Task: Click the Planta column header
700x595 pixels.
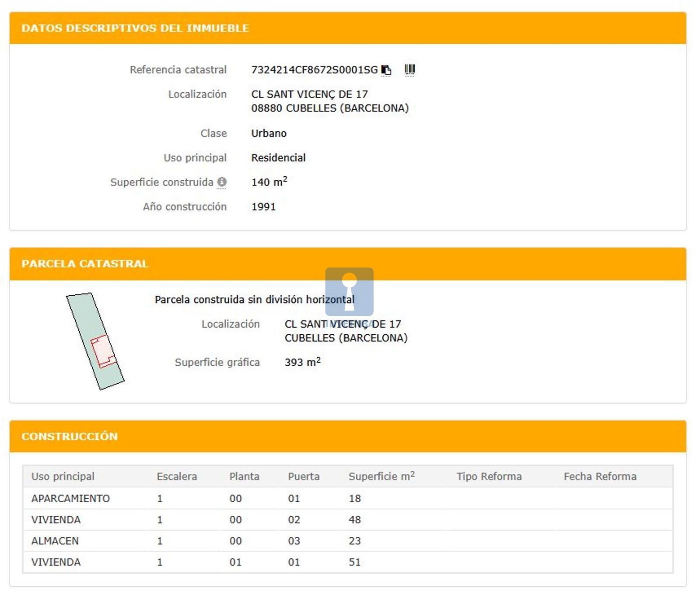Action: 244,476
